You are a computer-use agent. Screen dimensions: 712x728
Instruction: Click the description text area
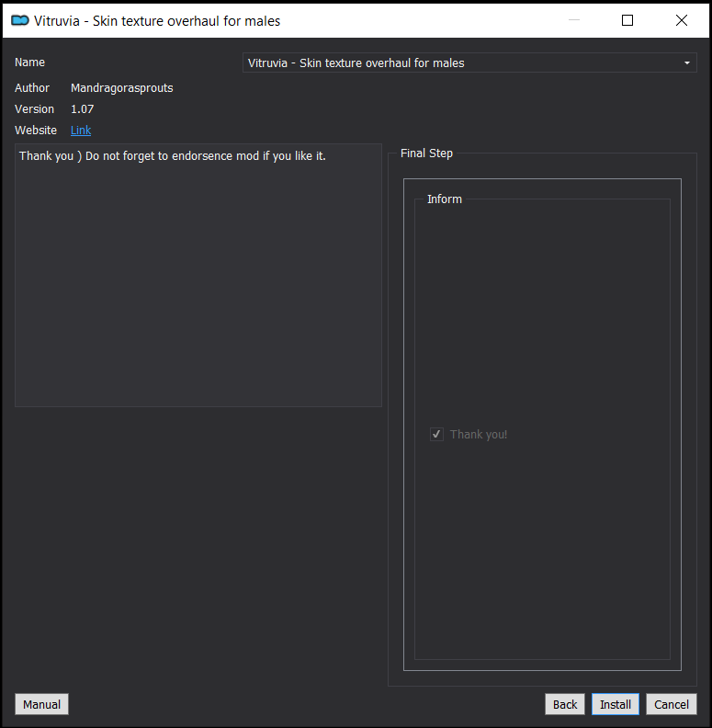198,275
